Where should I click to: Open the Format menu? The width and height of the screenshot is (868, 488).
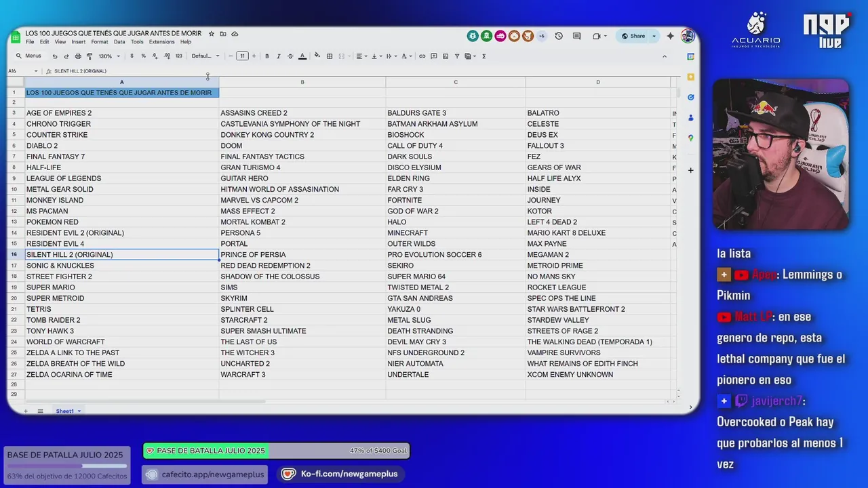click(x=100, y=42)
